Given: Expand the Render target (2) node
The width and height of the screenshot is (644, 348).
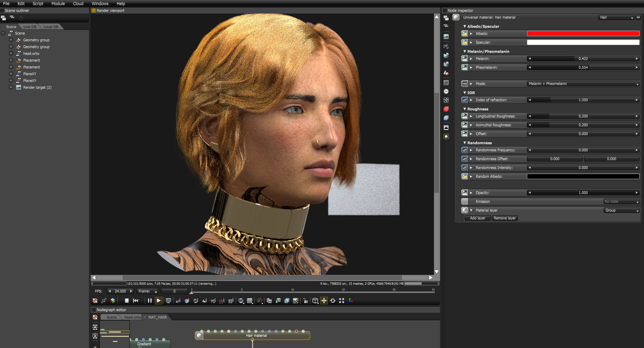Looking at the screenshot, I should coord(11,87).
